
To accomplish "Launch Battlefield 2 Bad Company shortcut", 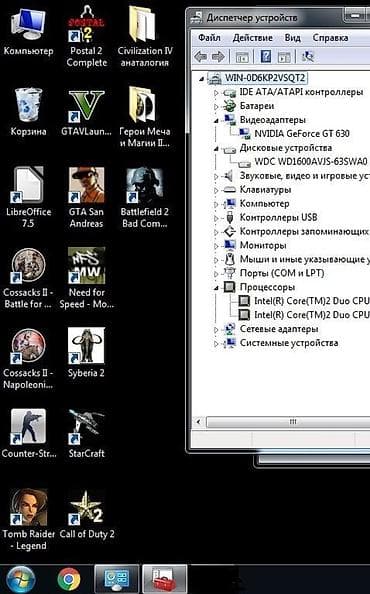I will click(144, 197).
